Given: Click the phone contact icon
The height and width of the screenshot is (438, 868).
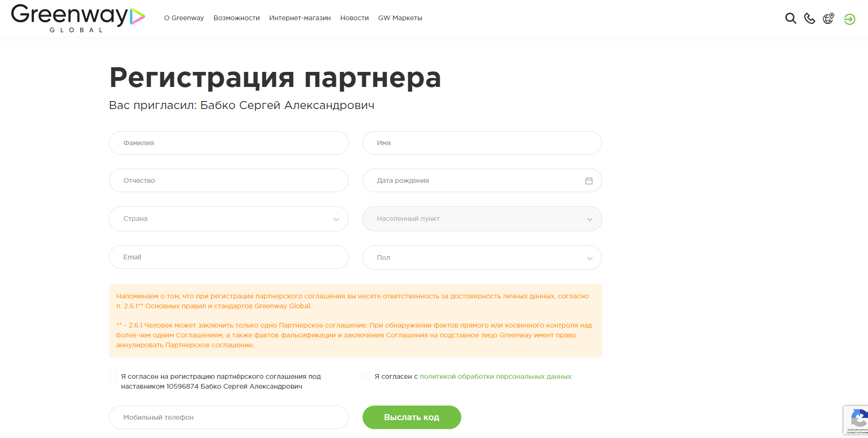Looking at the screenshot, I should coord(809,18).
